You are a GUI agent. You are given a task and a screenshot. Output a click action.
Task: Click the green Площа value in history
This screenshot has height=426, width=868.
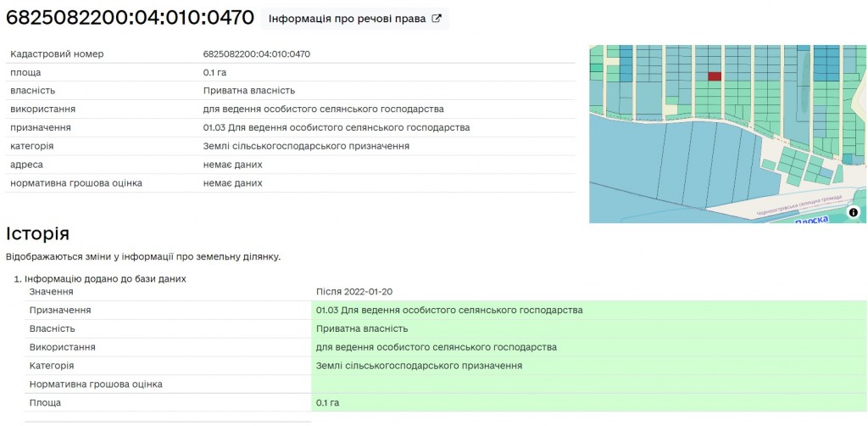327,402
